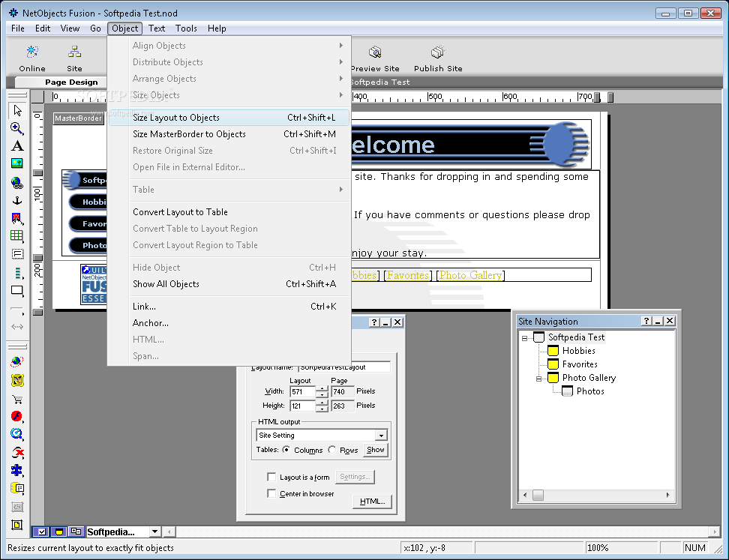Click the Favorites link on the page
Viewport: 729px width, 560px height.
click(408, 275)
